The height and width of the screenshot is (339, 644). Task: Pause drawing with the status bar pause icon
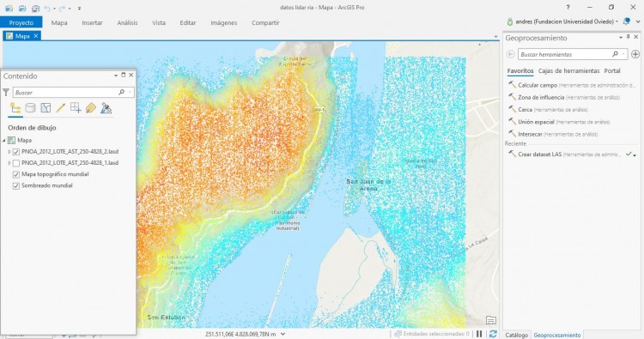tap(479, 334)
